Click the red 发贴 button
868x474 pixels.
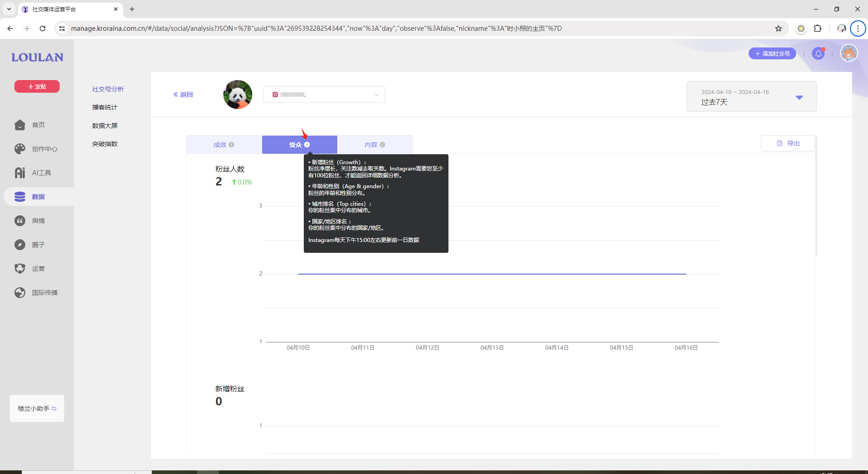point(37,86)
